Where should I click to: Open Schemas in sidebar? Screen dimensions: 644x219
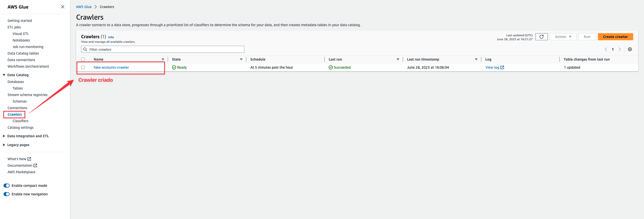pyautogui.click(x=20, y=101)
